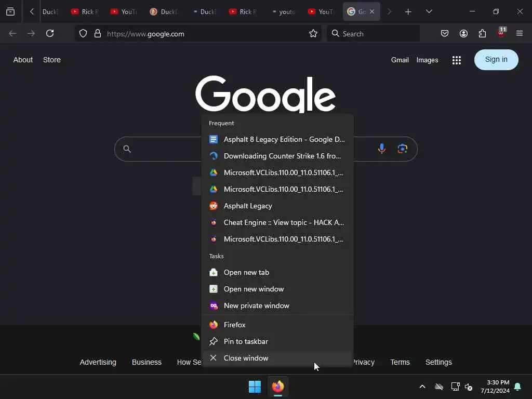Select Open new window task
Screen dimensions: 532x399
[277, 289]
